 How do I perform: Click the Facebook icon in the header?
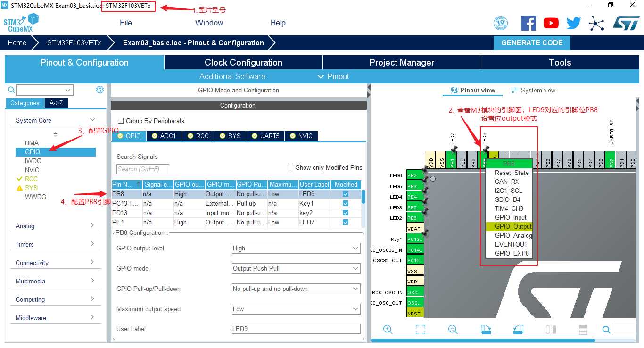coord(528,23)
